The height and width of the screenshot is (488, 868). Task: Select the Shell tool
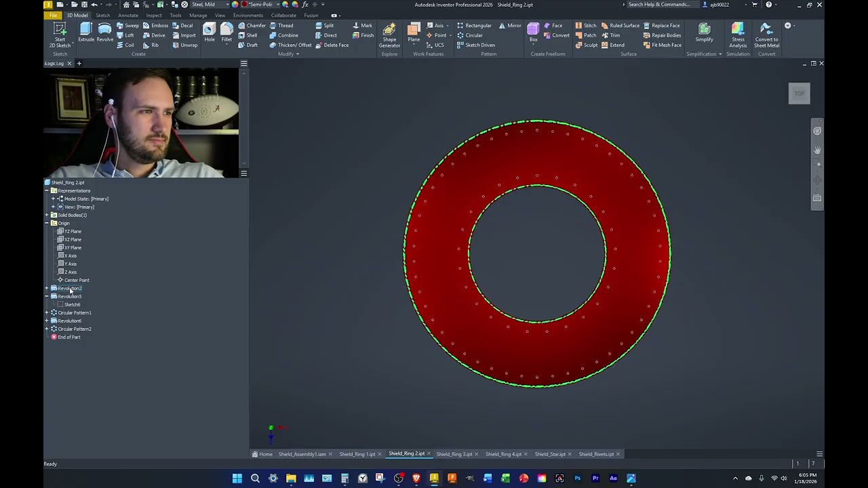click(x=248, y=35)
